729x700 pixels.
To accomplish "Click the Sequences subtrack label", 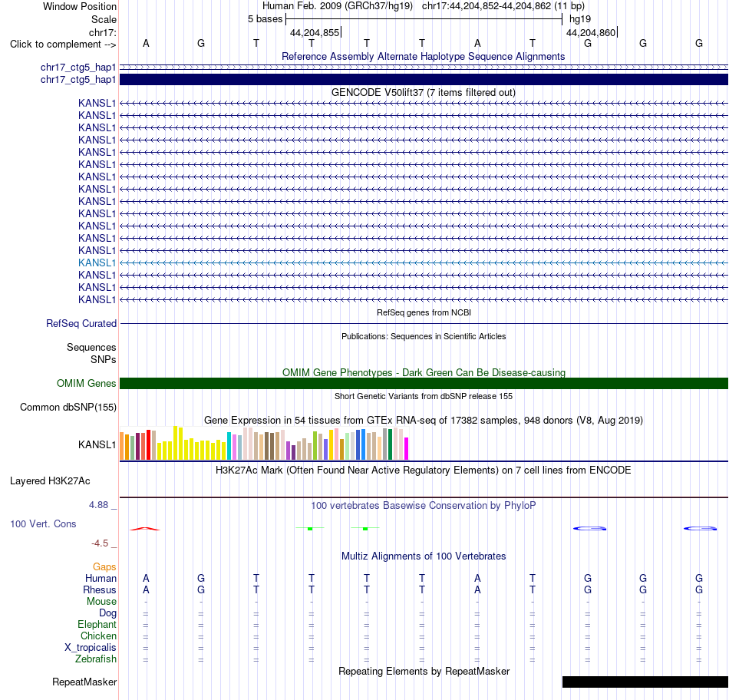I will 91,348.
